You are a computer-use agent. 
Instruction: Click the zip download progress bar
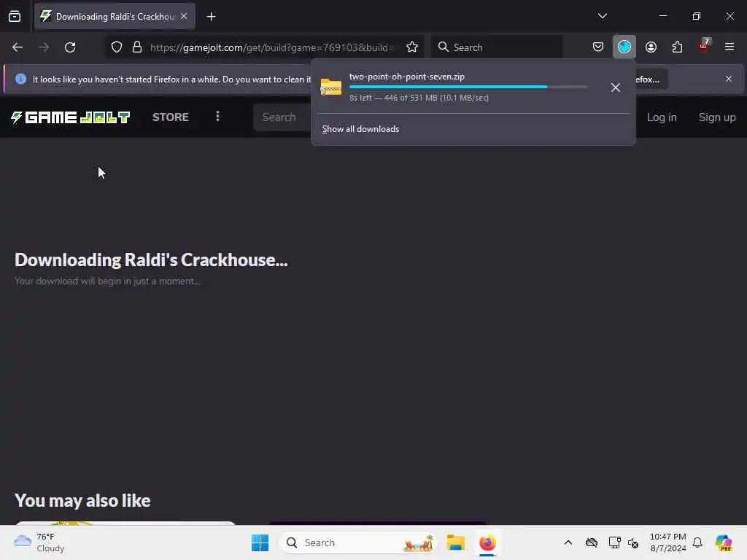click(468, 87)
